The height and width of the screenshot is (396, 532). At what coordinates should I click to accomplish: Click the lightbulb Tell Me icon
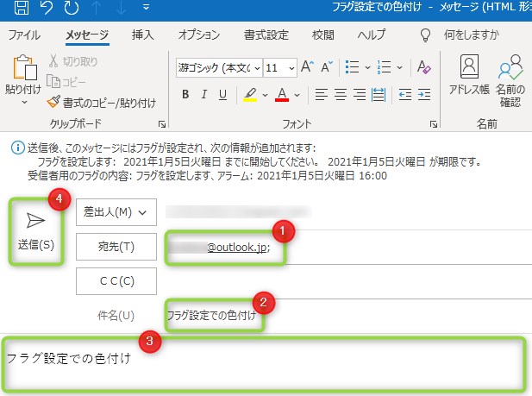click(425, 35)
